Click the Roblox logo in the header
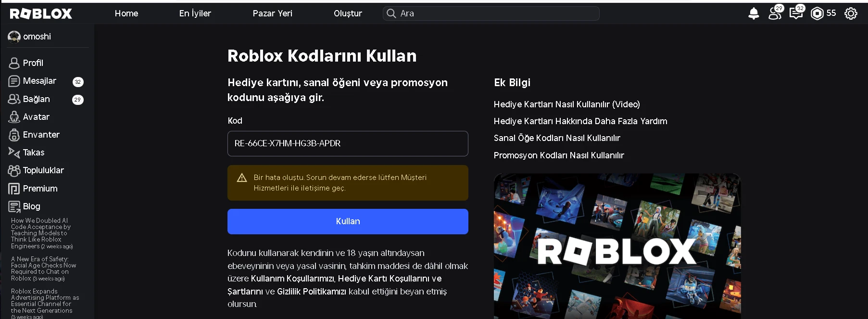Viewport: 868px width, 319px height. click(41, 13)
